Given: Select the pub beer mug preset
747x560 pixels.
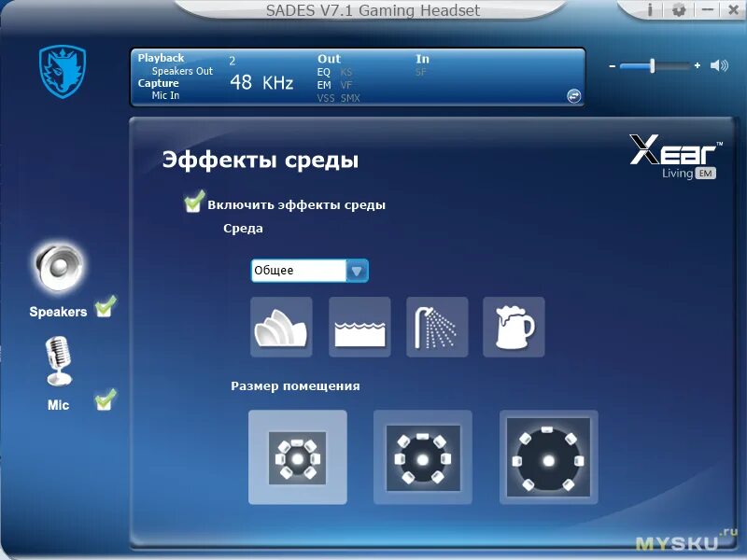Looking at the screenshot, I should (514, 327).
